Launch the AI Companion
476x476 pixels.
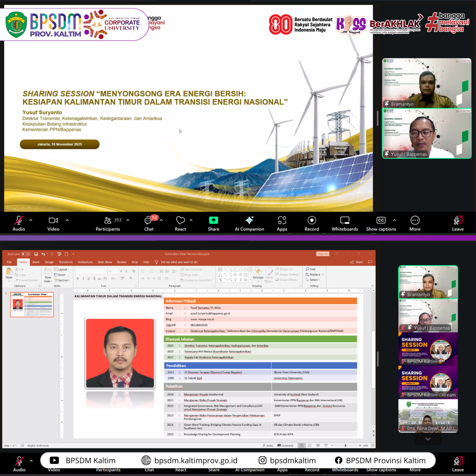249,220
